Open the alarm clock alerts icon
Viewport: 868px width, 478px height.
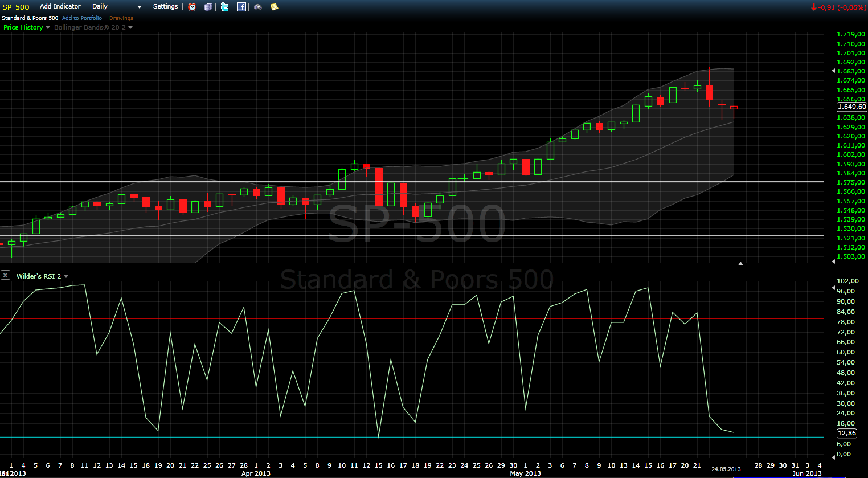pos(192,7)
